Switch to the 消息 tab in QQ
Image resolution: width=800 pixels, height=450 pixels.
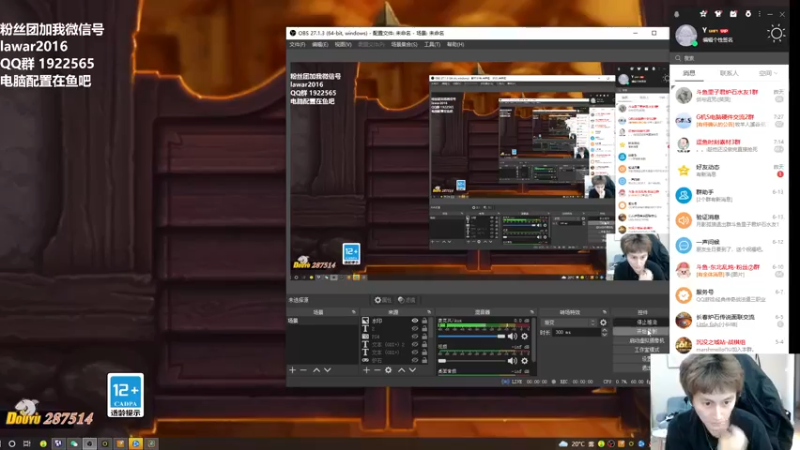(689, 73)
